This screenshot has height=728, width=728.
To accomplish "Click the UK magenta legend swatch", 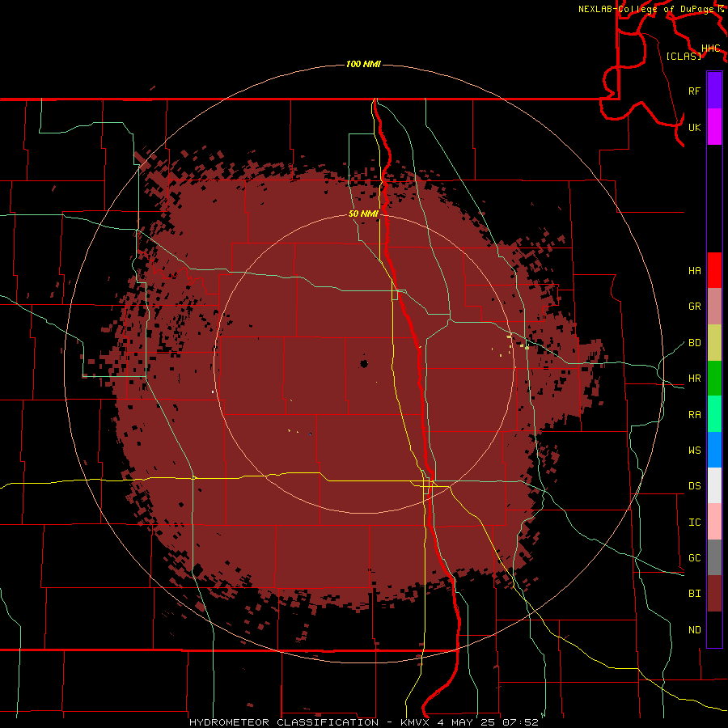I will click(x=714, y=127).
